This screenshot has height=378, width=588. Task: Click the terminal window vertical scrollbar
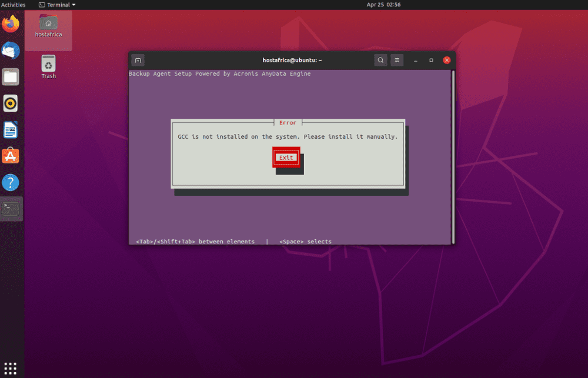pyautogui.click(x=453, y=156)
